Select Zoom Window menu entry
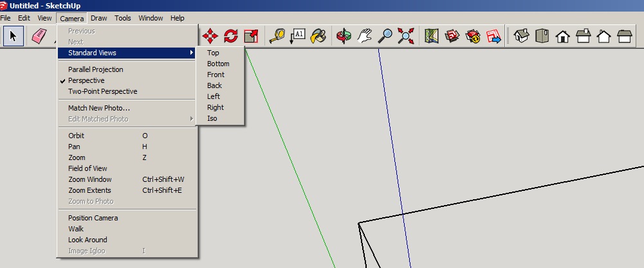The height and width of the screenshot is (268, 644). coord(127,179)
